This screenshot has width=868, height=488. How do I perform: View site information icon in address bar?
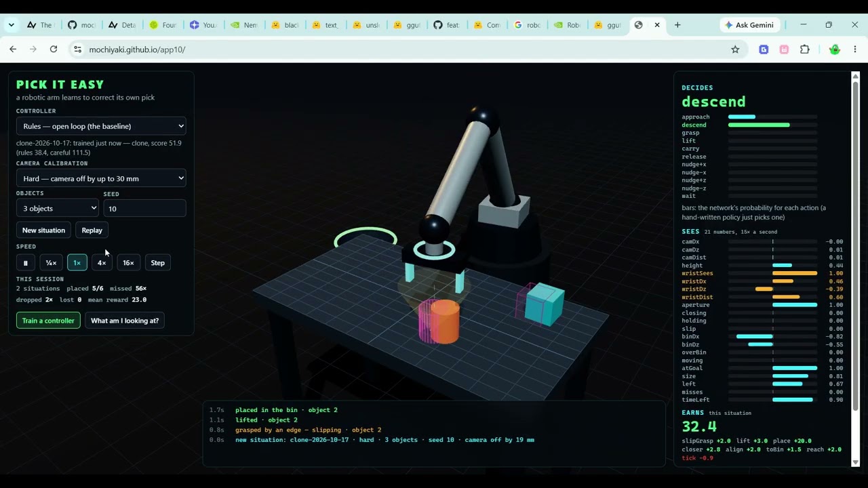coord(77,49)
